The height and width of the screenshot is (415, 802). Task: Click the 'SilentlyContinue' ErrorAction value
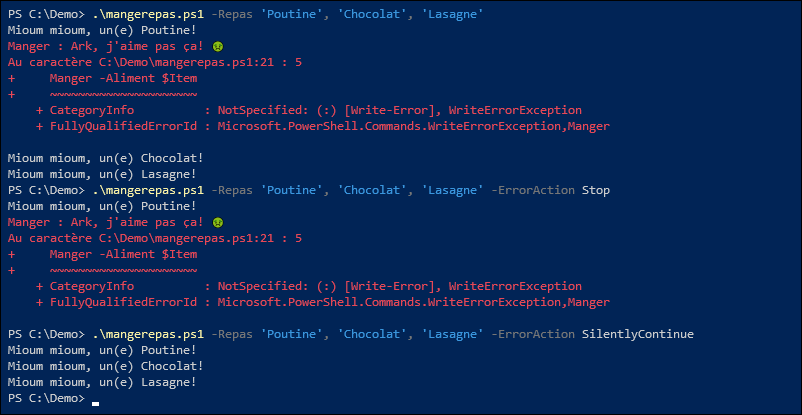click(x=638, y=334)
